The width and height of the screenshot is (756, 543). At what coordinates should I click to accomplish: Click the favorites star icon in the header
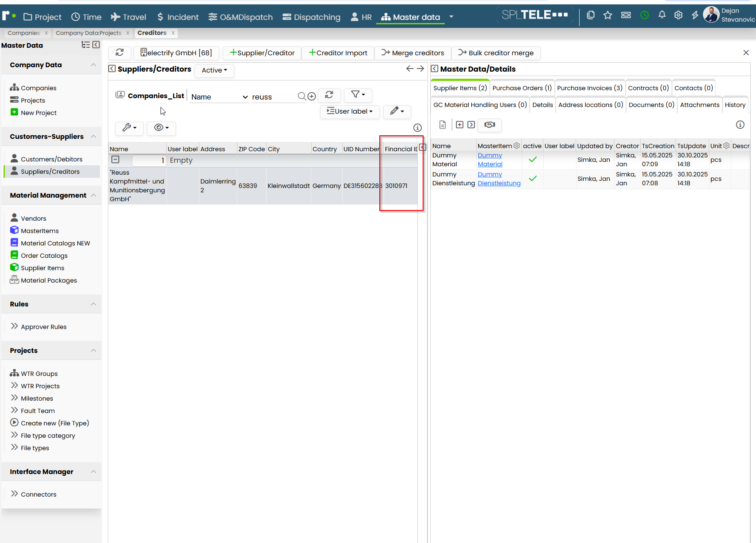point(608,15)
